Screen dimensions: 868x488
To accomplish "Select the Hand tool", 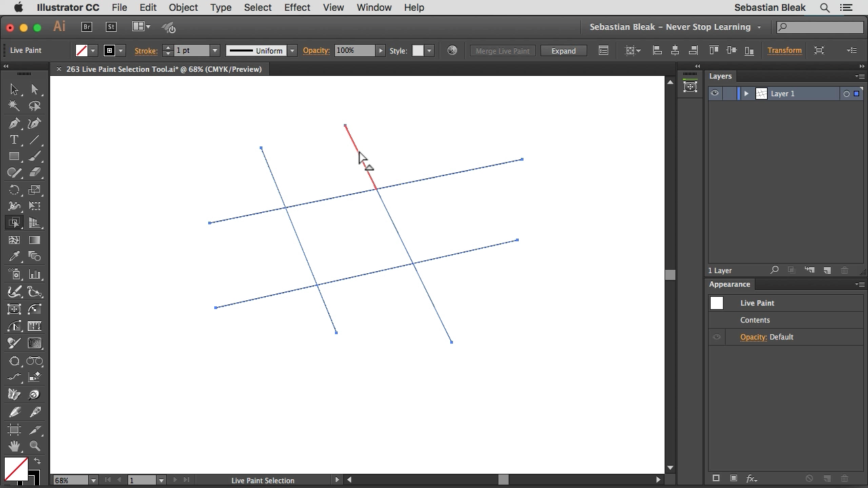I will coord(14,447).
